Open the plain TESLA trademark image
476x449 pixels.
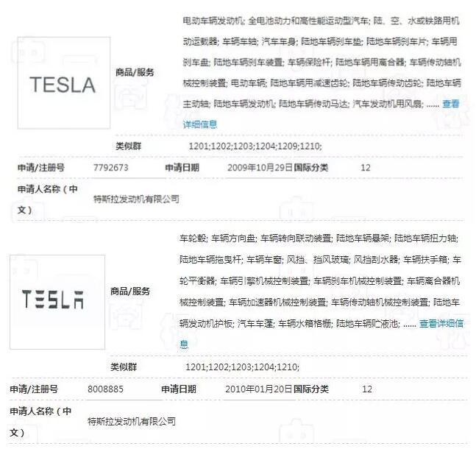[x=64, y=83]
